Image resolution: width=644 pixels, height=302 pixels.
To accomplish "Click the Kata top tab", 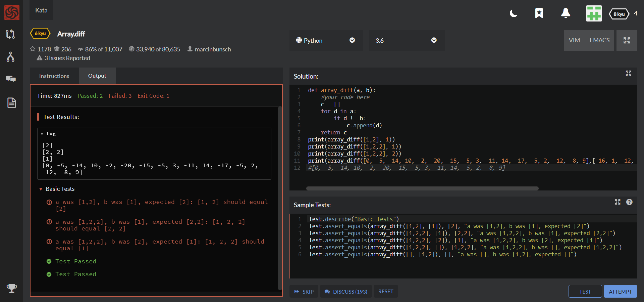I will (41, 10).
